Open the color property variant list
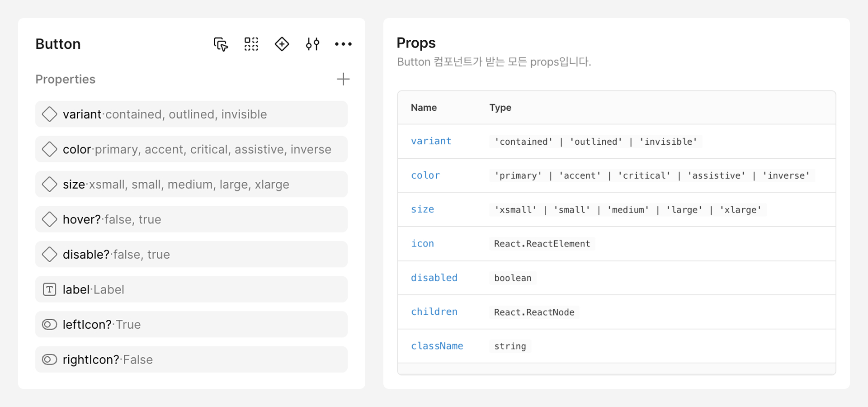This screenshot has height=407, width=868. pos(192,149)
